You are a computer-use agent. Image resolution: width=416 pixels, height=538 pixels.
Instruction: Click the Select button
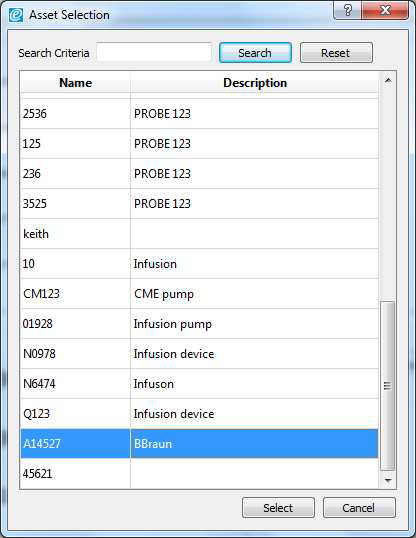[278, 507]
